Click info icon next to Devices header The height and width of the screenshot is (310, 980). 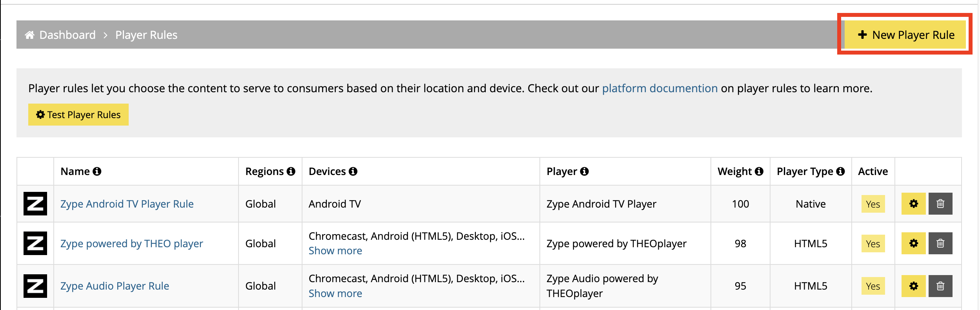point(353,171)
